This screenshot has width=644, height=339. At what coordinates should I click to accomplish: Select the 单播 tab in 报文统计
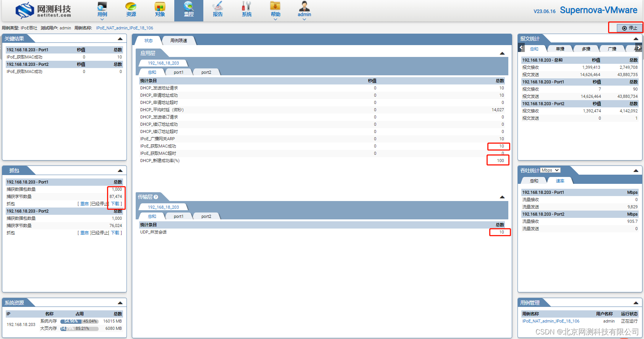pyautogui.click(x=560, y=49)
